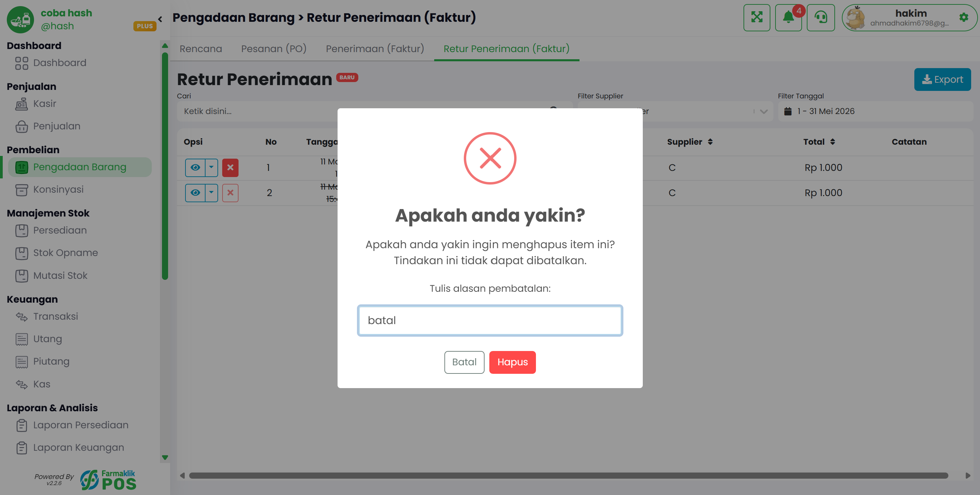
Task: Open Stok Opname in the sidebar
Action: tap(65, 253)
